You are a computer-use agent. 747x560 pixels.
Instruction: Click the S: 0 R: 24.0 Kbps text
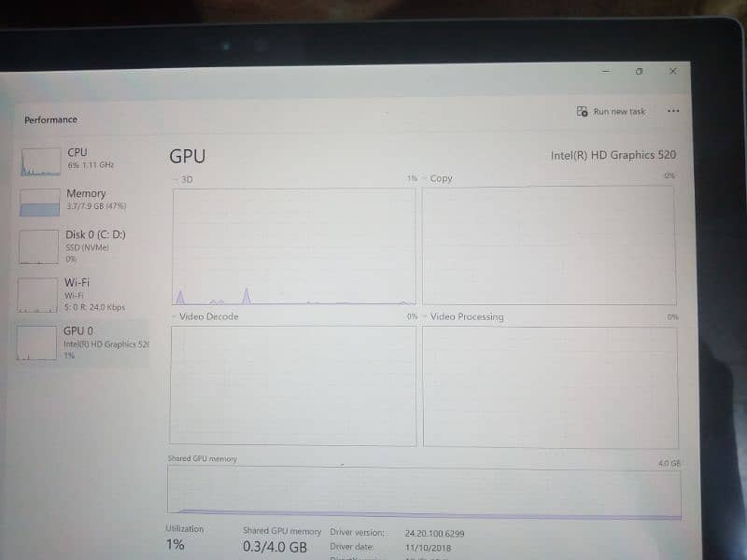(x=94, y=307)
